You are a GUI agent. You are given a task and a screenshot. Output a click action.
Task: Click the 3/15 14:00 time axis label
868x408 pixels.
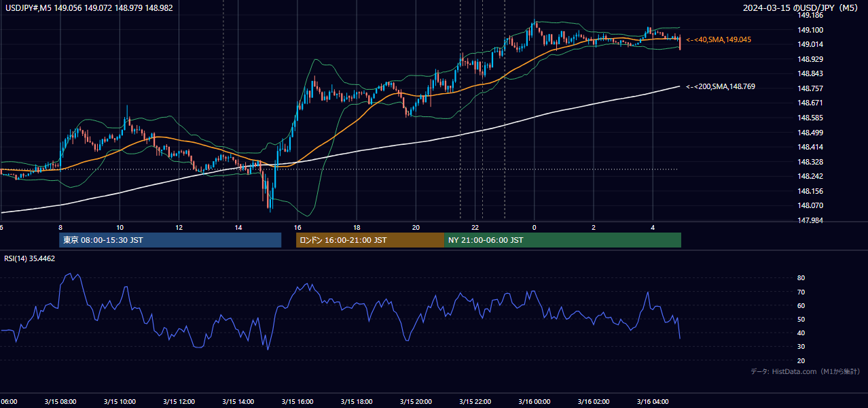pos(238,401)
